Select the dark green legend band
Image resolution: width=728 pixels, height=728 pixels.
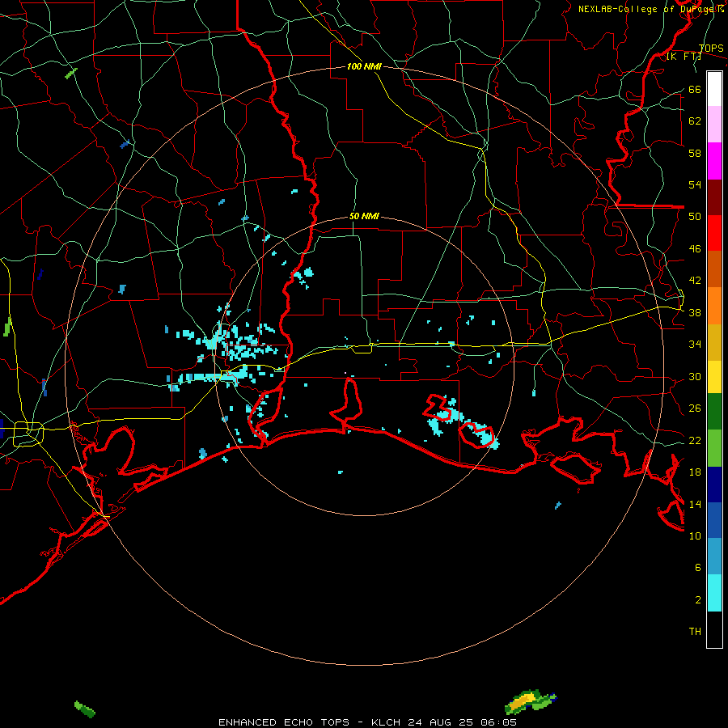click(x=714, y=412)
